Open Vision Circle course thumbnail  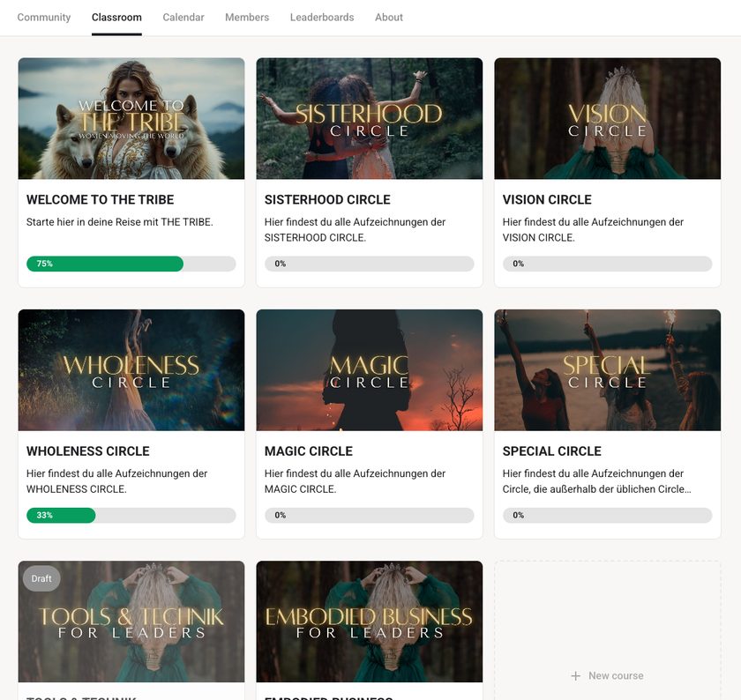click(608, 118)
